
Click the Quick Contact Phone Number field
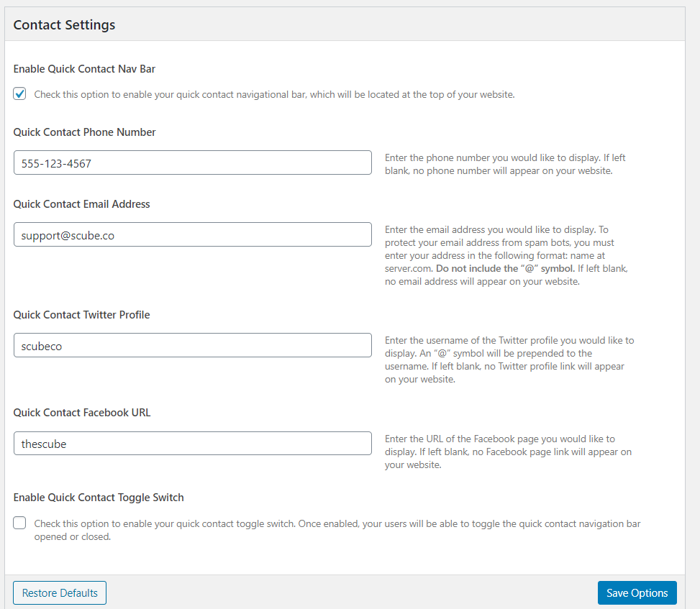point(192,162)
